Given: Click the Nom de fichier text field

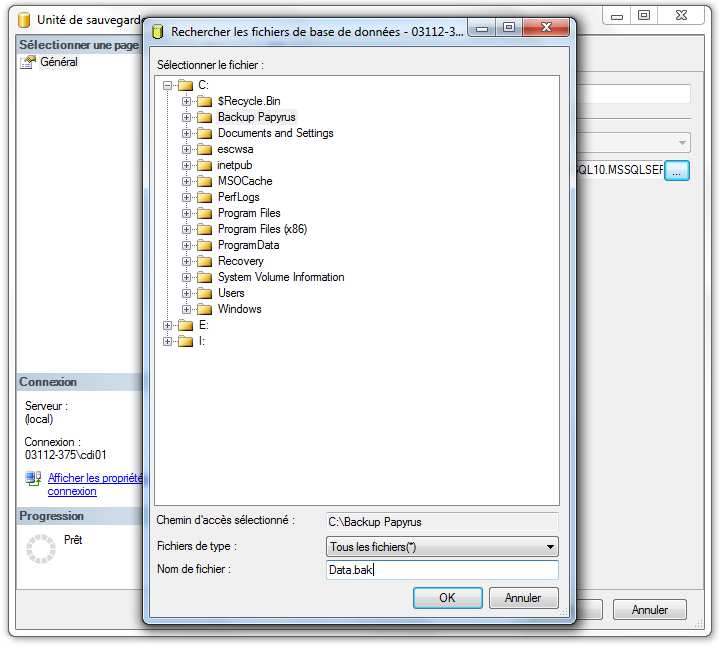Looking at the screenshot, I should tap(442, 570).
